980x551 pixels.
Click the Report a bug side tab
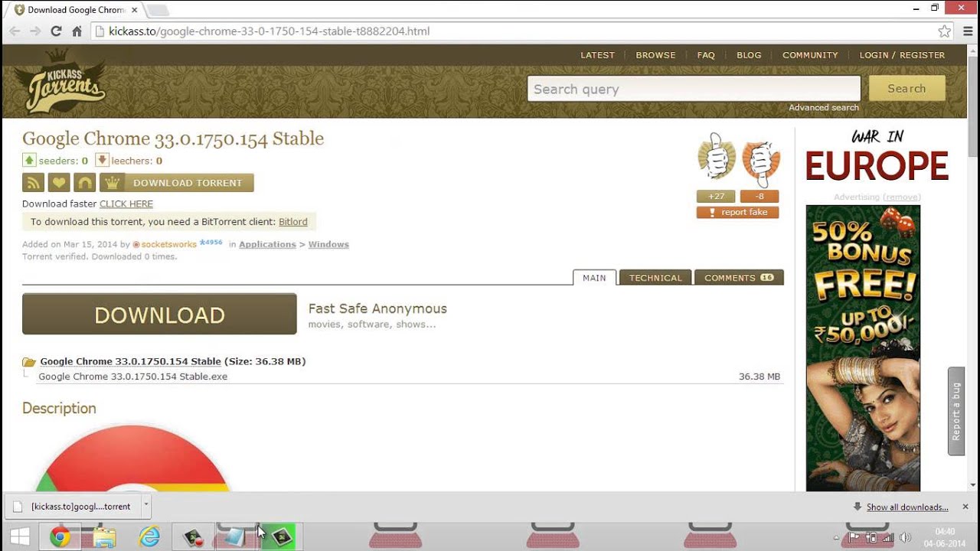(x=955, y=412)
